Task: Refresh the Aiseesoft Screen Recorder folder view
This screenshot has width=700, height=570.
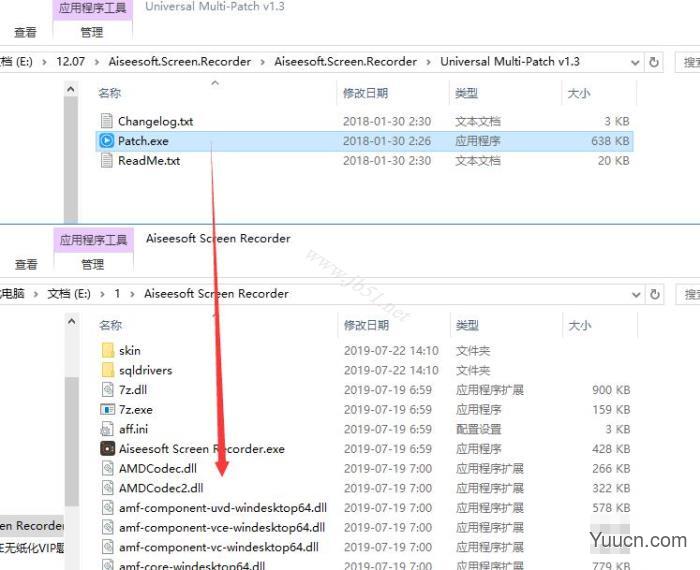Action: (x=655, y=294)
